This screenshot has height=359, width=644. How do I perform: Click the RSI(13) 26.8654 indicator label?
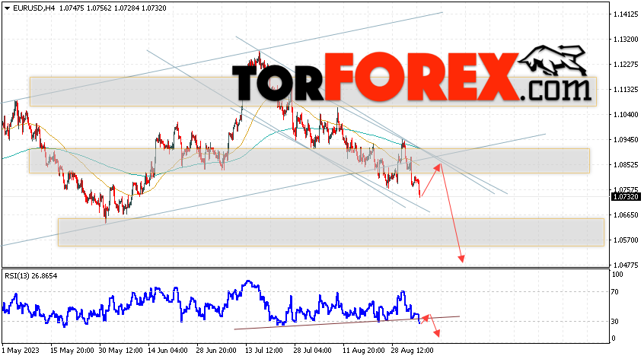(30, 276)
